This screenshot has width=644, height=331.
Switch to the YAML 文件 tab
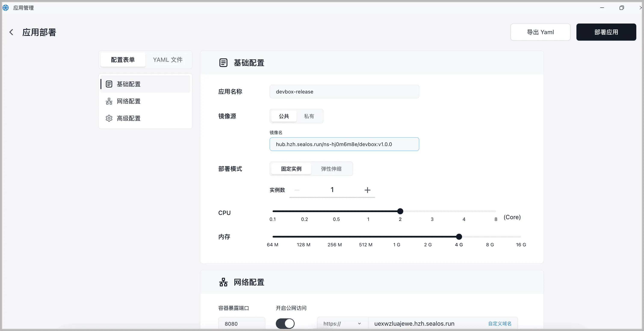168,60
